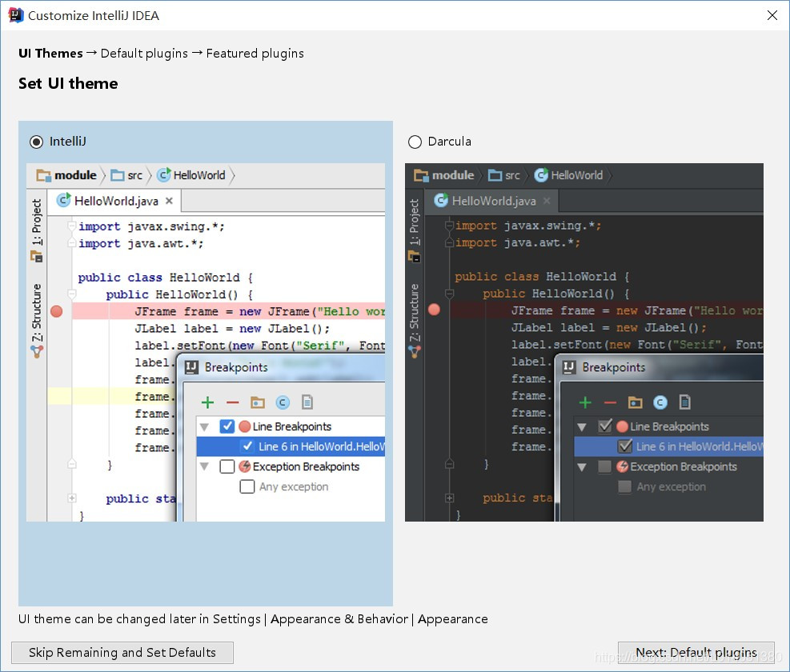Toggle Exception Breakpoints checkbox in the light preview
790x672 pixels.
point(227,466)
